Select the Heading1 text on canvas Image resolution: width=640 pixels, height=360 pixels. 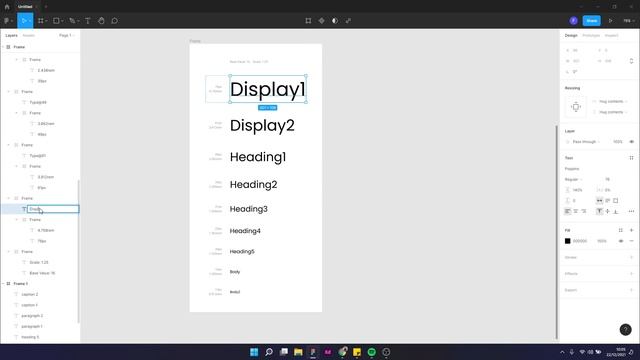pyautogui.click(x=258, y=157)
